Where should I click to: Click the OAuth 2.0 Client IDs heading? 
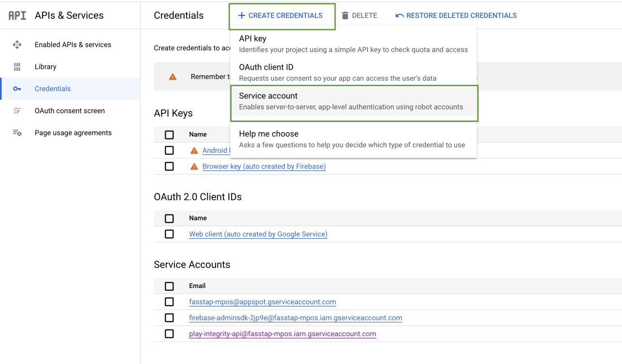198,197
